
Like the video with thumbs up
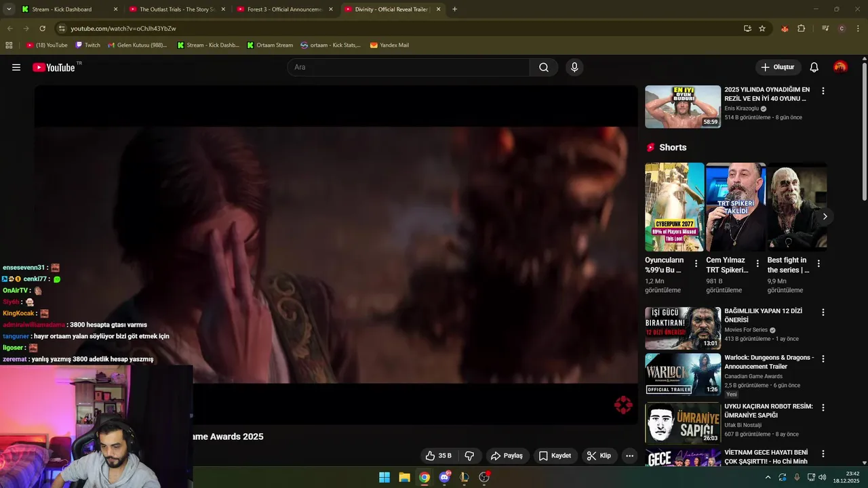(x=438, y=455)
